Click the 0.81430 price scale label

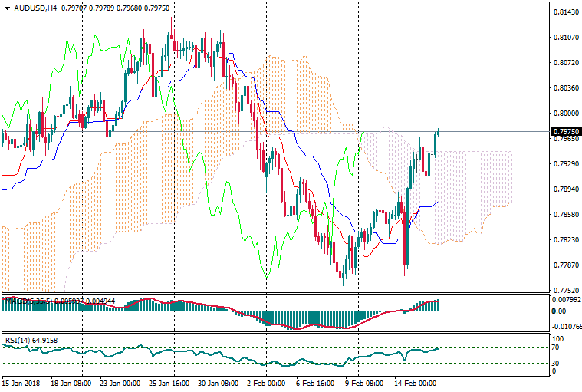565,12
